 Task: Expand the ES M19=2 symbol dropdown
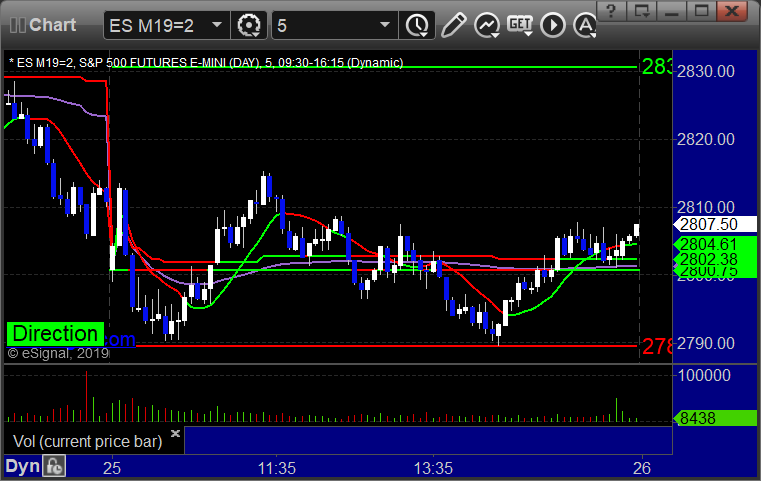[217, 25]
